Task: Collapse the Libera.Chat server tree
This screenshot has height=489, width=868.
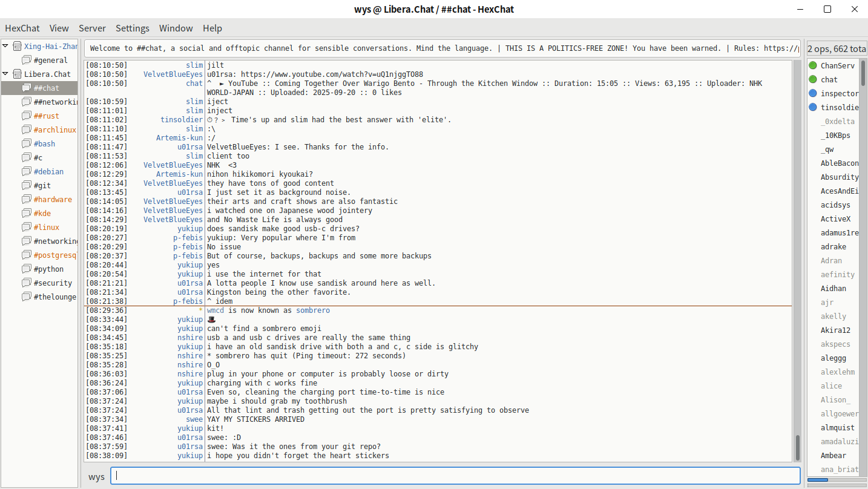Action: (5, 74)
